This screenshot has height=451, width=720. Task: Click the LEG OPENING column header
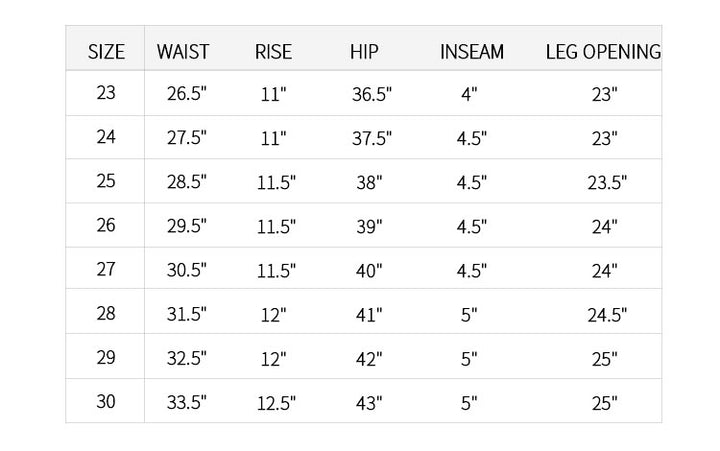(603, 51)
